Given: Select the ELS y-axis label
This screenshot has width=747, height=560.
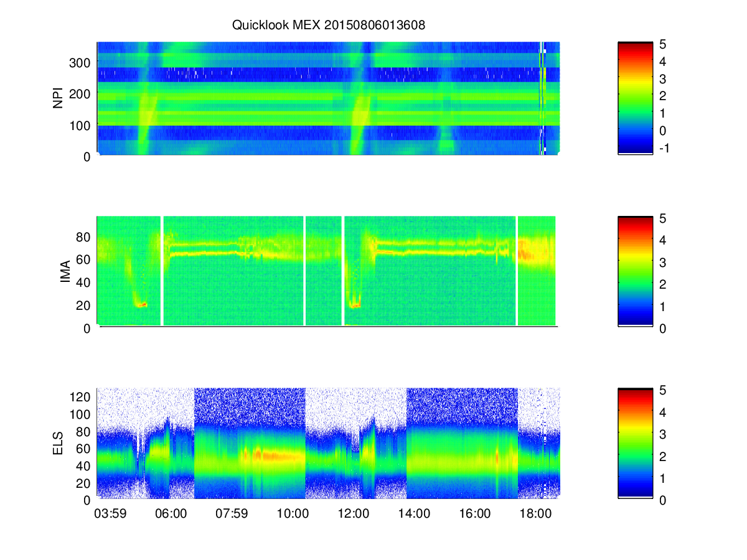Looking at the screenshot, I should (x=59, y=445).
